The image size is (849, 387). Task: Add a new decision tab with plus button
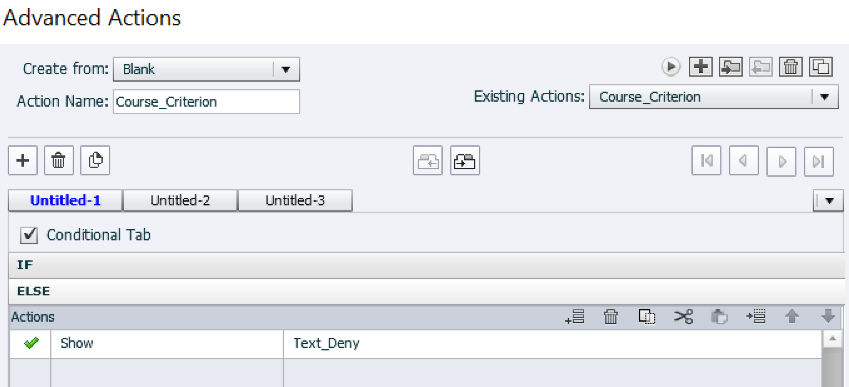pos(23,161)
